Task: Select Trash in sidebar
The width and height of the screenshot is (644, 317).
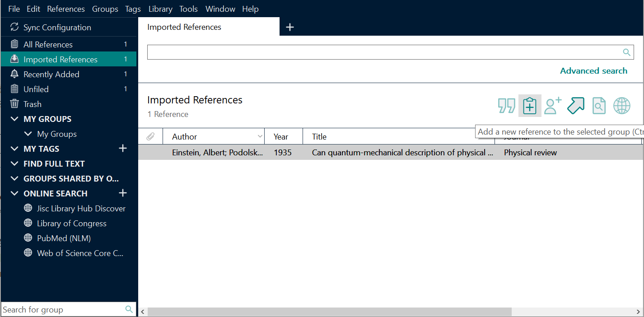Action: 69,104
